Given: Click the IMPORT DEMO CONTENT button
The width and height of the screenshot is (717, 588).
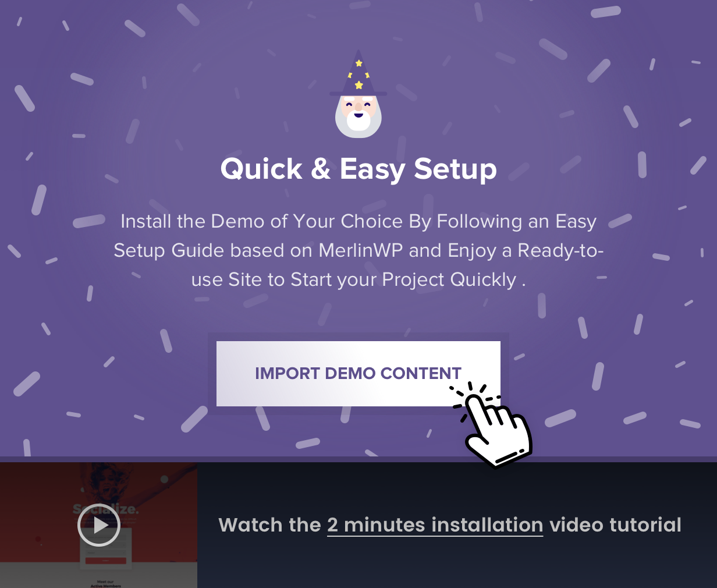Looking at the screenshot, I should click(358, 374).
